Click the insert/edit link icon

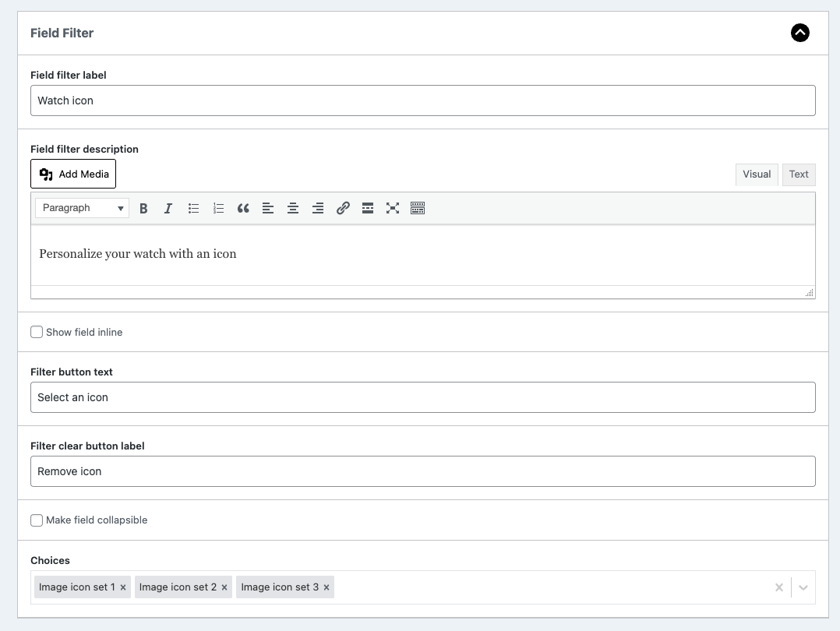(343, 208)
